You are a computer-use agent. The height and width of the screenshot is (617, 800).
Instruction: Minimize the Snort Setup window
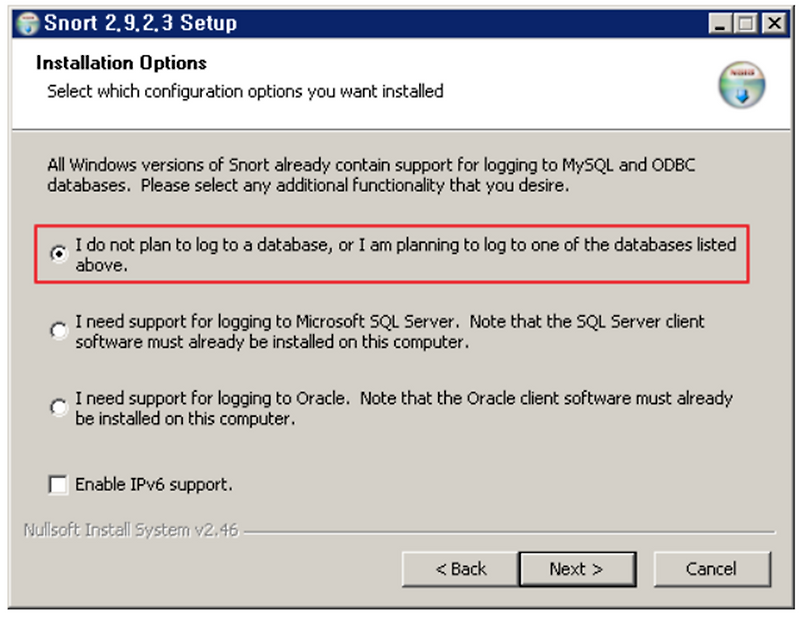720,23
